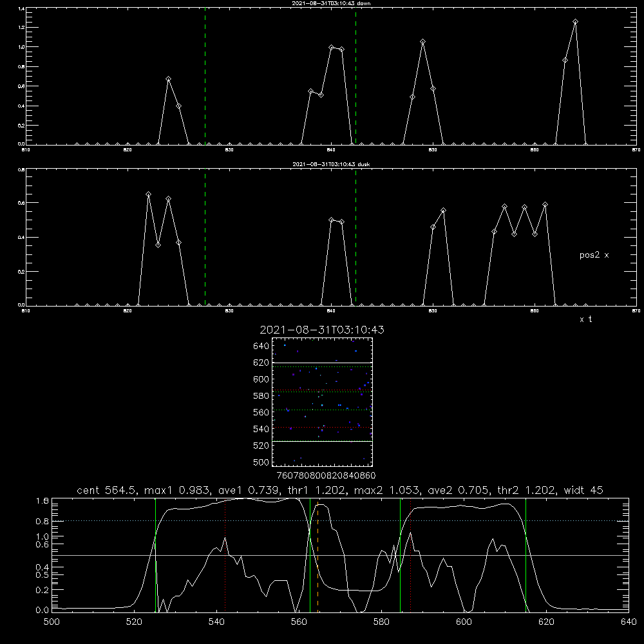The image size is (644, 644).
Task: Click the y-axis label 540 in scatter panel
Action: tap(261, 429)
